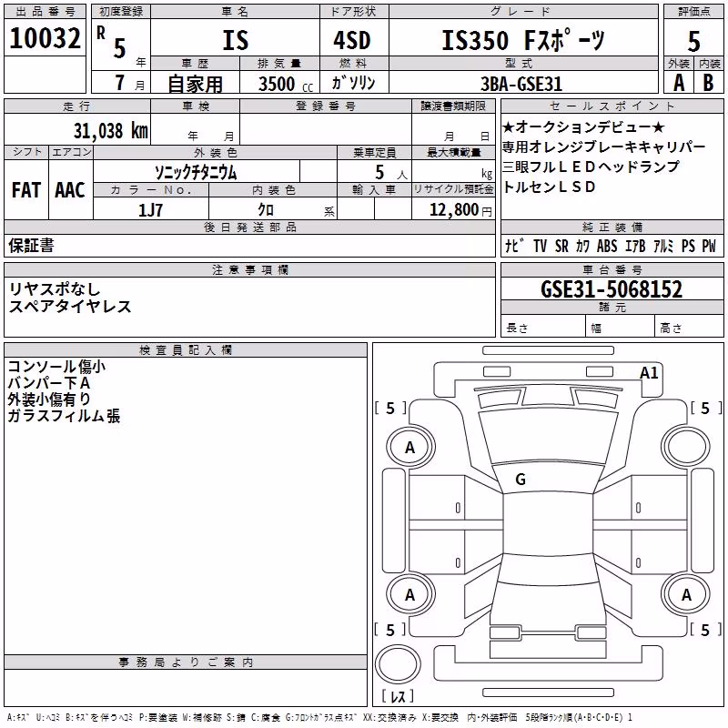Viewport: 728px width, 728px height.
Task: Click the 後日発送部品 header
Action: 249,227
